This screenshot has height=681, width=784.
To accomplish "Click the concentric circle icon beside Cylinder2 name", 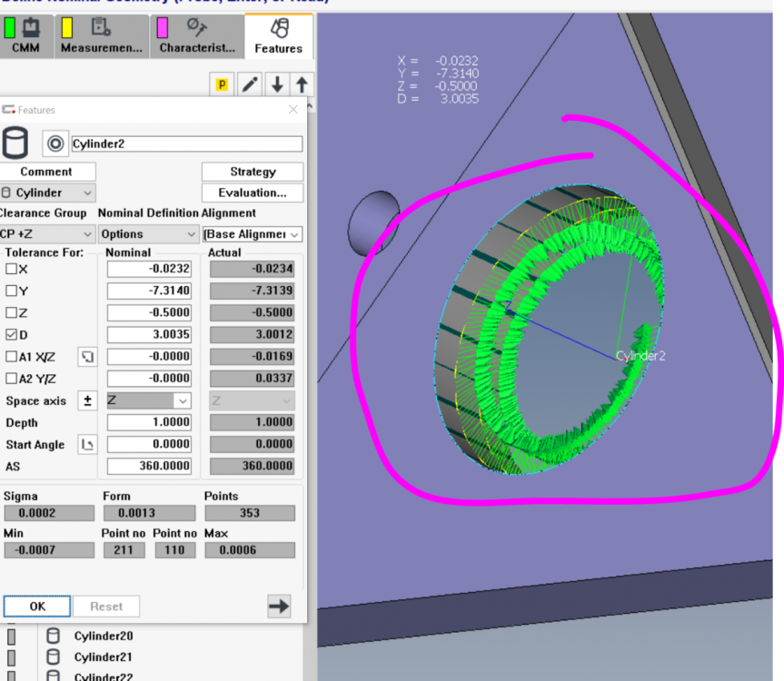I will tap(55, 143).
